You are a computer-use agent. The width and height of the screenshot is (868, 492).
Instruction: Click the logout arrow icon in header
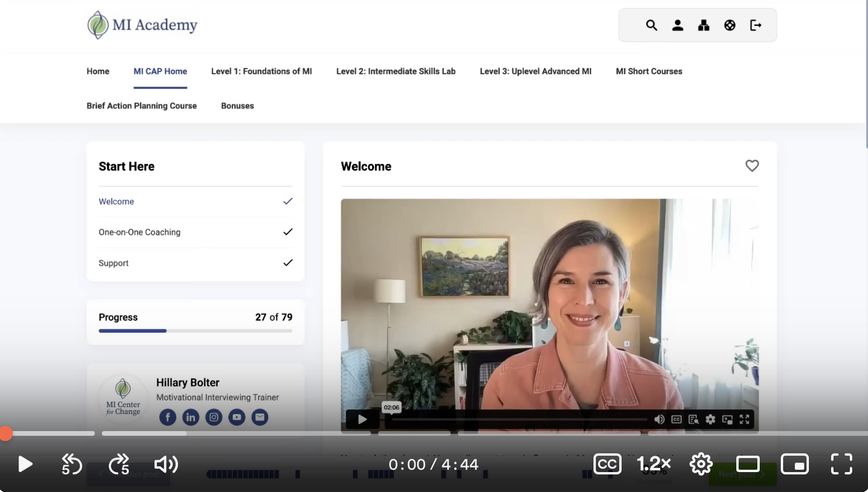[756, 25]
